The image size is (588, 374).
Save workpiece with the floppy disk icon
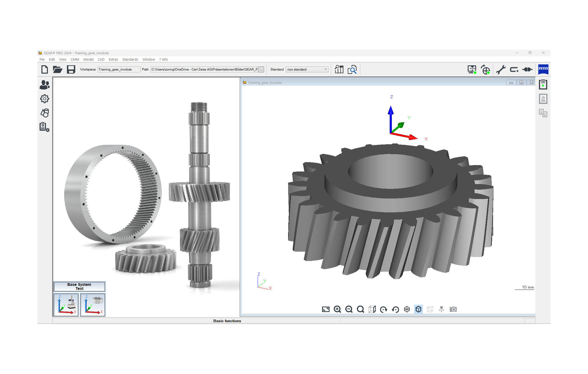point(71,69)
